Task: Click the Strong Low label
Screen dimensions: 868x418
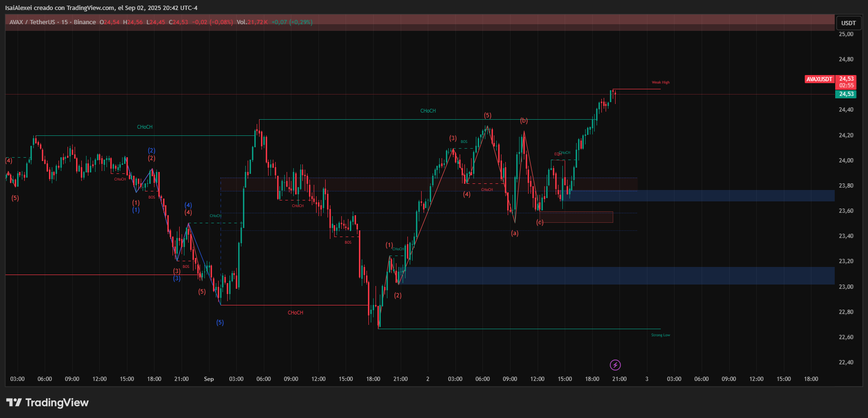Action: pyautogui.click(x=660, y=335)
